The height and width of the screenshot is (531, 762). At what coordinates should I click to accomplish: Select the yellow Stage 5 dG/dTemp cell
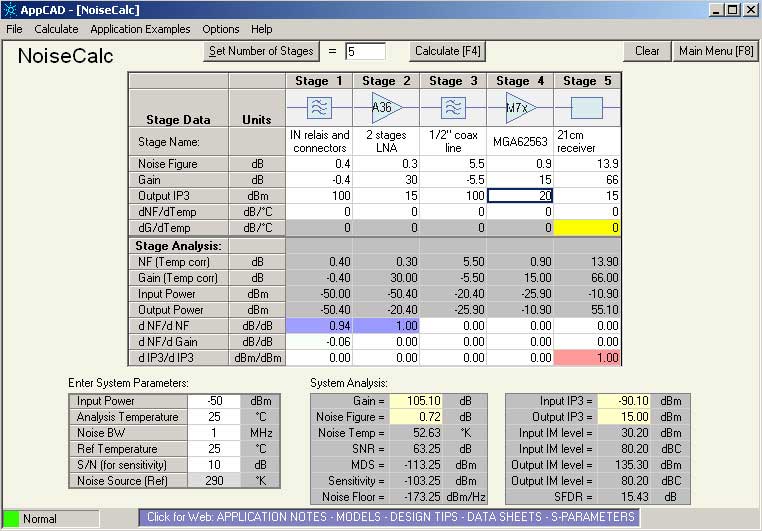click(587, 228)
